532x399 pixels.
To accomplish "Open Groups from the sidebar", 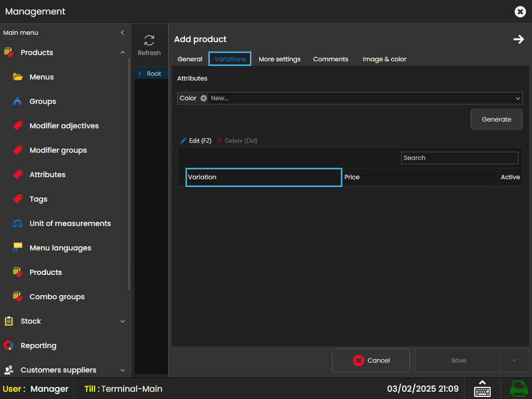I will [43, 101].
